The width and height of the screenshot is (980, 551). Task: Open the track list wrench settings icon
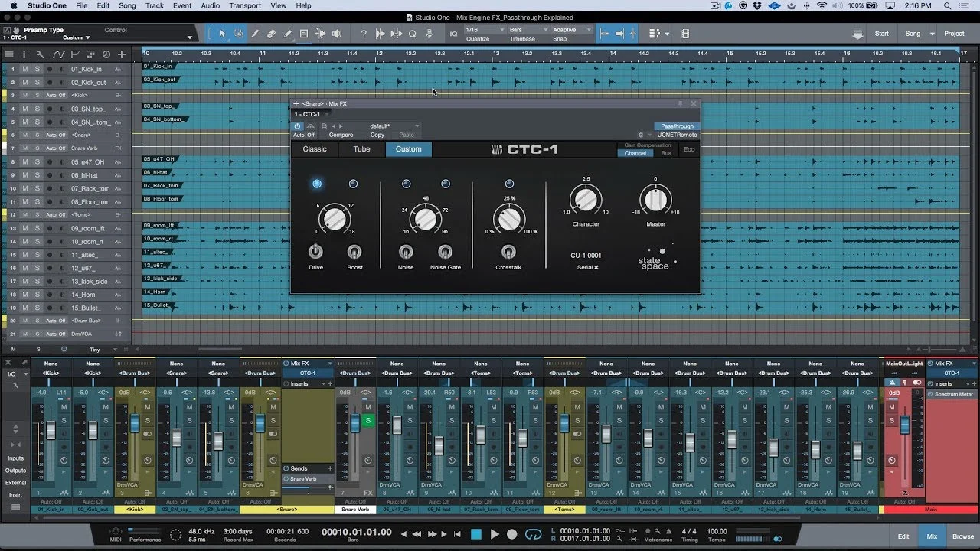[40, 54]
